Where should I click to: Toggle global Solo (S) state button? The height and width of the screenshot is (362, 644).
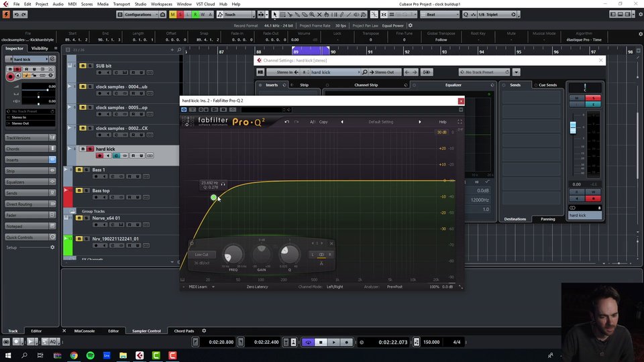tap(180, 14)
